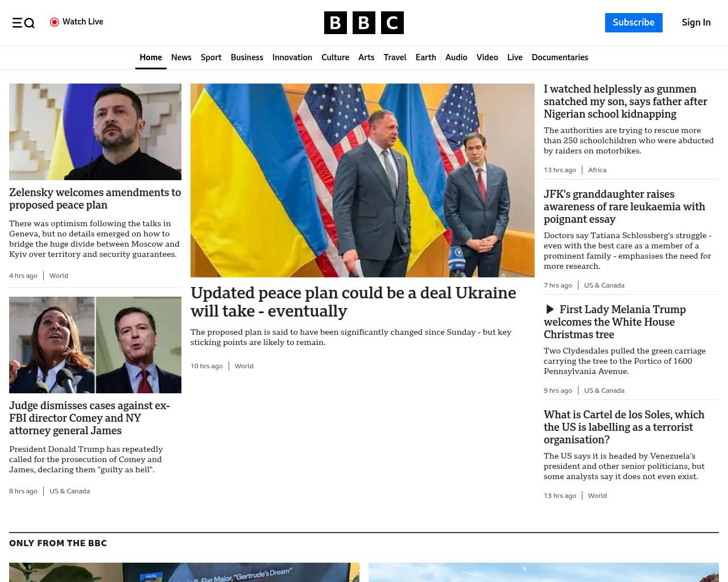Open the Sport section
728x582 pixels.
pyautogui.click(x=211, y=57)
